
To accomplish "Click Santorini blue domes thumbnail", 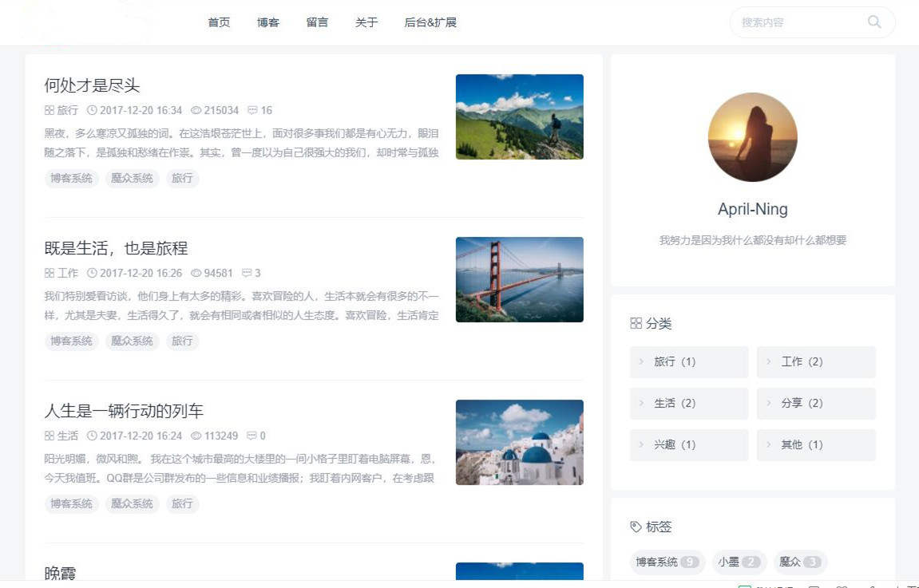I will click(x=519, y=442).
